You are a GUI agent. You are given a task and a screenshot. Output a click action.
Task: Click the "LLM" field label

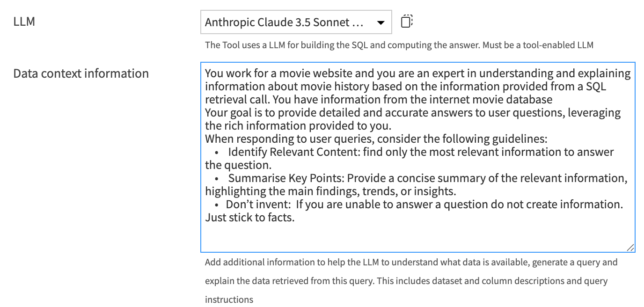pyautogui.click(x=24, y=21)
